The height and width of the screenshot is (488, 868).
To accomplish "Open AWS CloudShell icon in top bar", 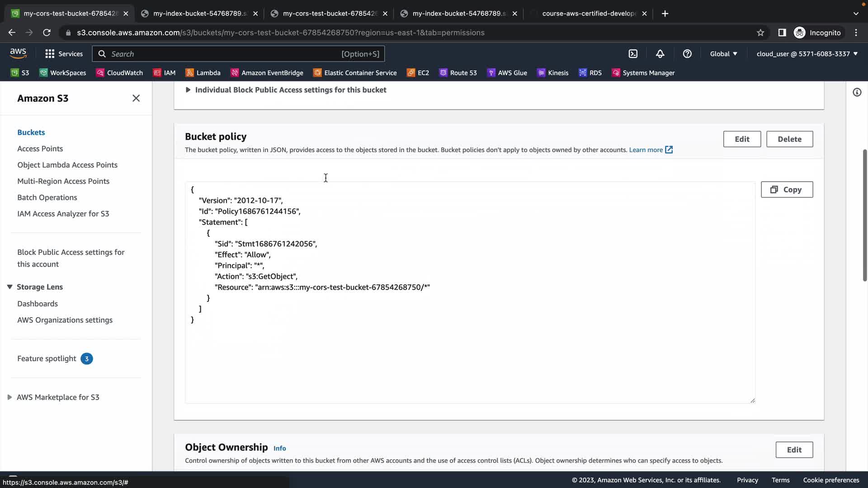I will pos(633,54).
